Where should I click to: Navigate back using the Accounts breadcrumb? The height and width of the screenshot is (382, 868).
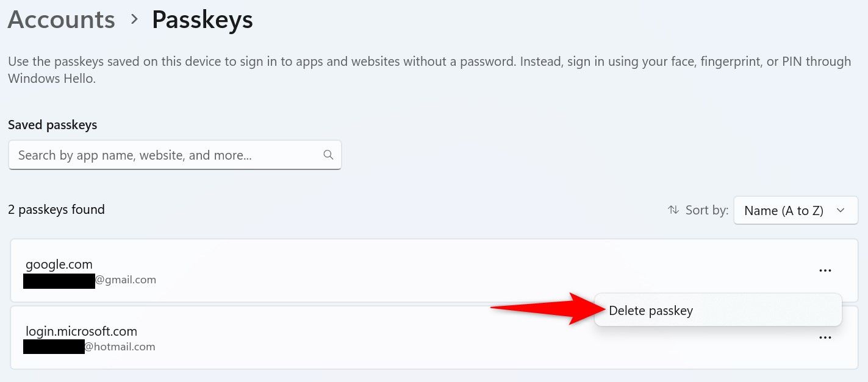click(x=61, y=19)
